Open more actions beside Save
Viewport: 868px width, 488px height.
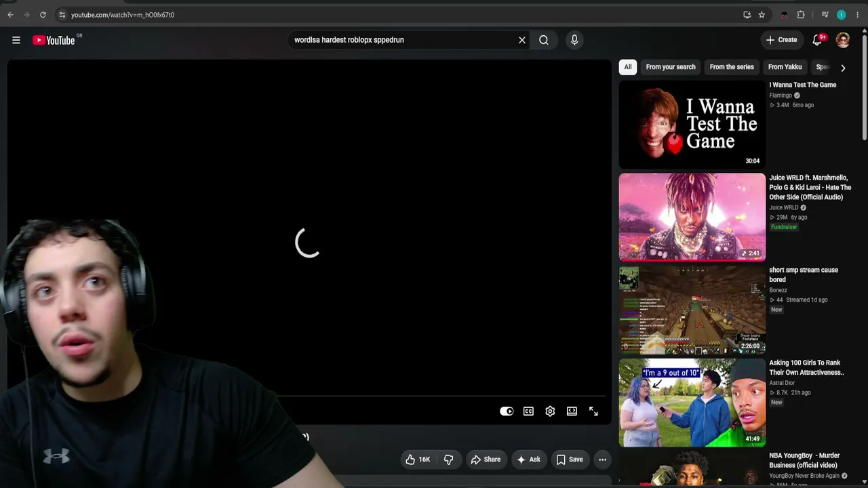602,460
